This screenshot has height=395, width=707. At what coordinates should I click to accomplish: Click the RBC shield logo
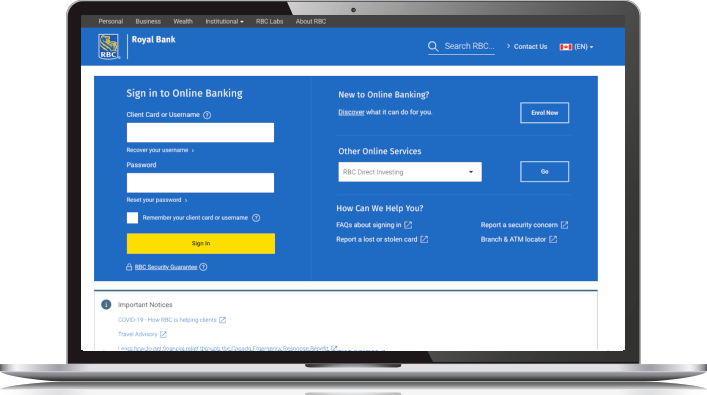pos(109,46)
